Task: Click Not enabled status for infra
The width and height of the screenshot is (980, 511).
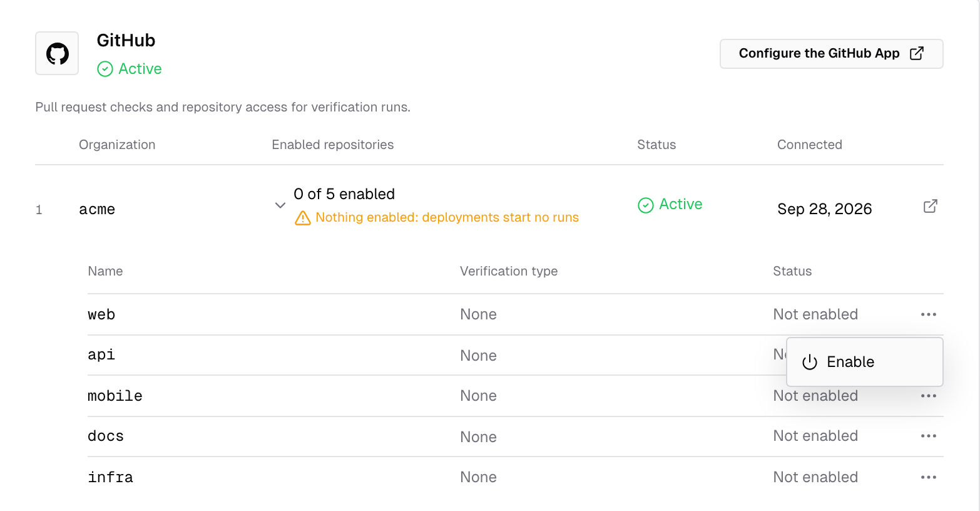Action: 815,477
